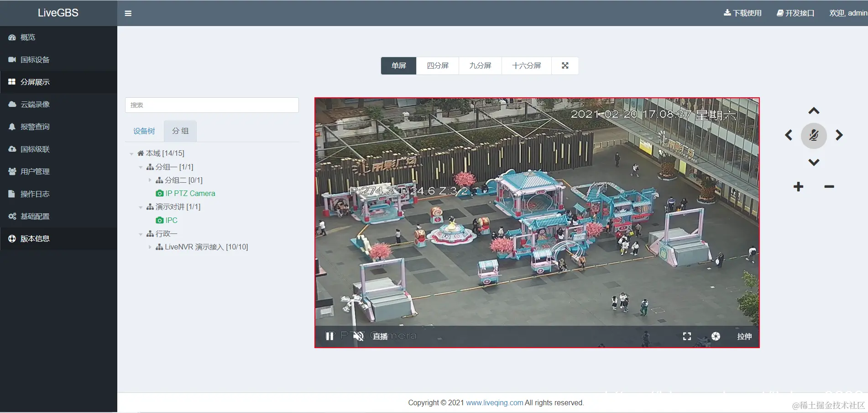The width and height of the screenshot is (868, 413).
Task: Expand the 分组二 [0/1] node
Action: coord(150,180)
